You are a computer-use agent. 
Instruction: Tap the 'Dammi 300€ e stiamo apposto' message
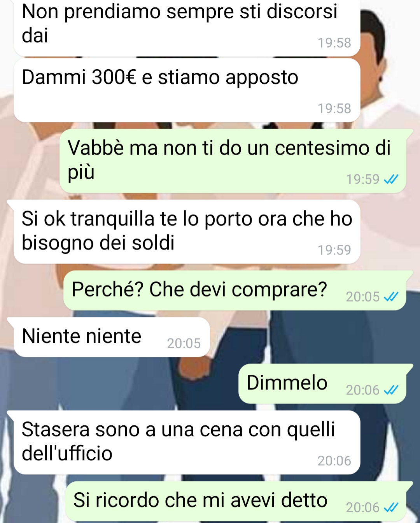(x=187, y=90)
